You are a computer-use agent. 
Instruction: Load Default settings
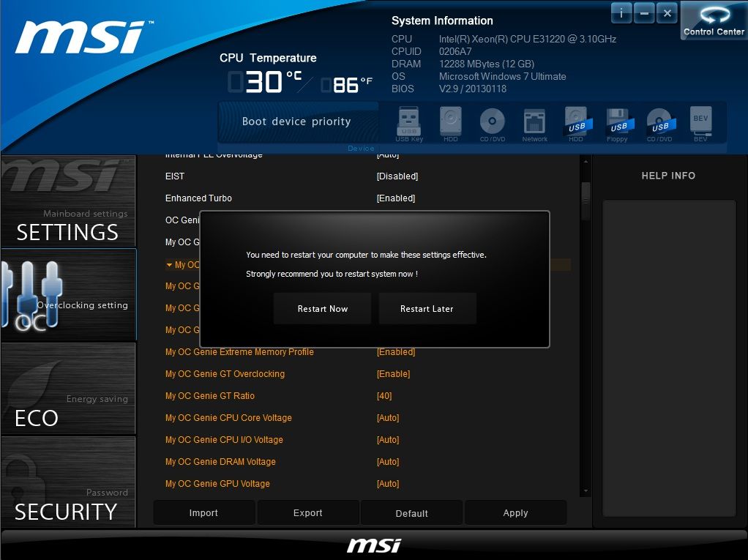411,512
